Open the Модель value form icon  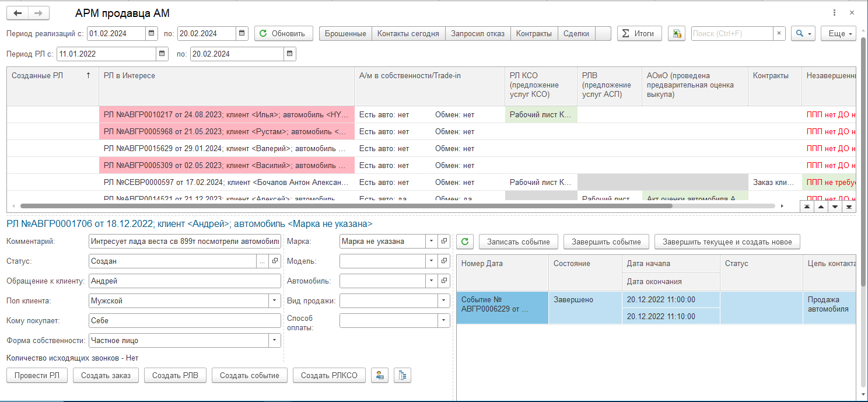point(444,261)
